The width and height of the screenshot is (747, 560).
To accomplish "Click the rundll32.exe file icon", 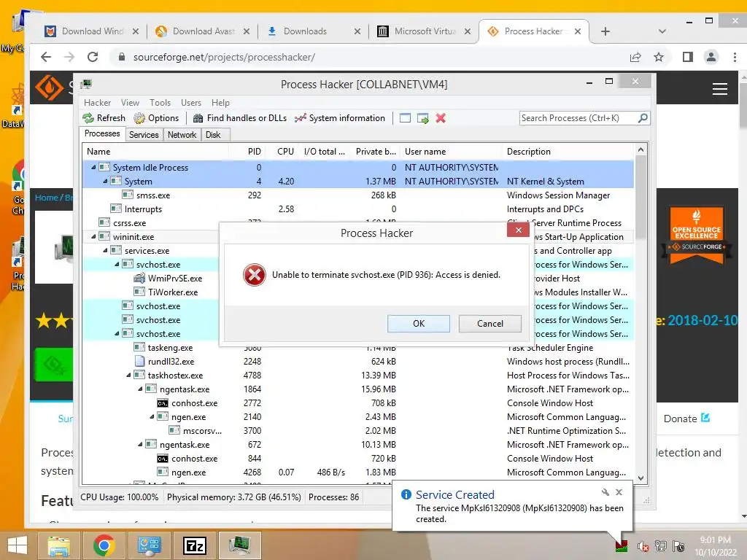I will click(139, 362).
